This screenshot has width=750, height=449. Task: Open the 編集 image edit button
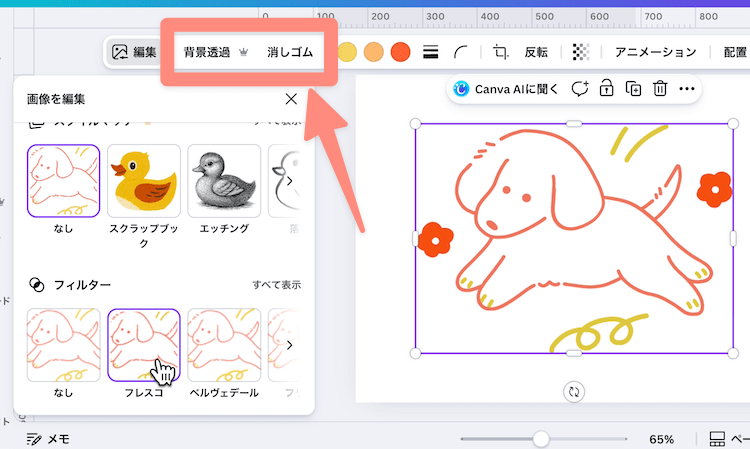(x=134, y=52)
